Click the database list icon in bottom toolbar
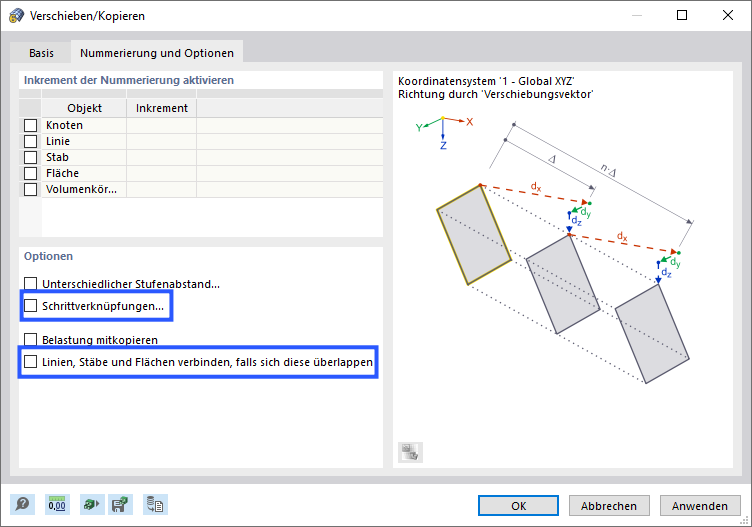 pos(155,504)
